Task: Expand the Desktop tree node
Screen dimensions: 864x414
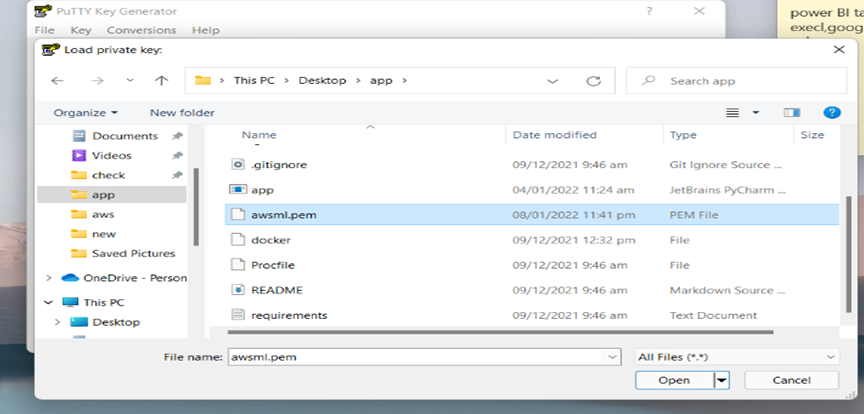Action: (57, 322)
